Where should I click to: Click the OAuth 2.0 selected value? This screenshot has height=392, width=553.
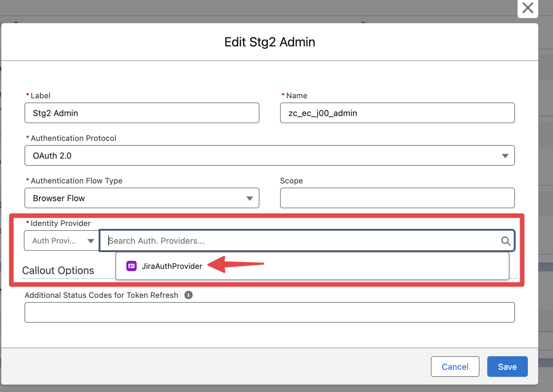click(52, 156)
